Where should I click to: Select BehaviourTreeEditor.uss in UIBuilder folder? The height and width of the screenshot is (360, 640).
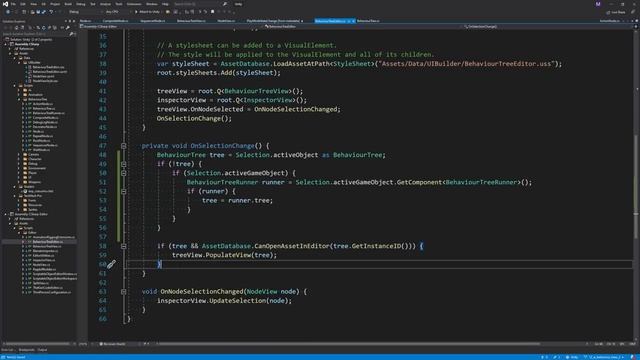[x=48, y=67]
